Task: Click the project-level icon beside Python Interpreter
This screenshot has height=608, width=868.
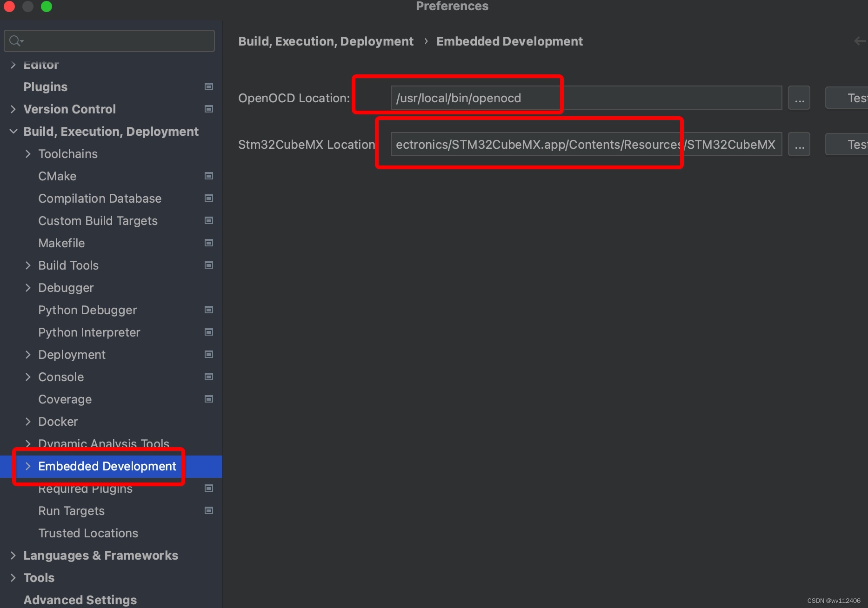Action: point(209,332)
